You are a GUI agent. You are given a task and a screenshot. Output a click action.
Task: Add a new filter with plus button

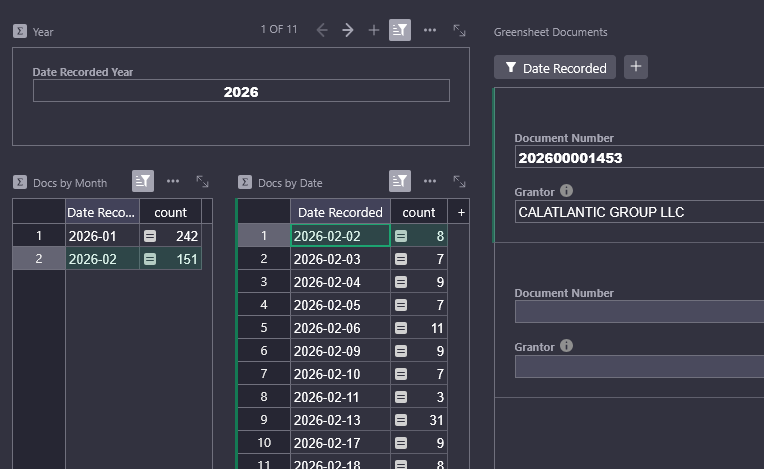tap(637, 67)
